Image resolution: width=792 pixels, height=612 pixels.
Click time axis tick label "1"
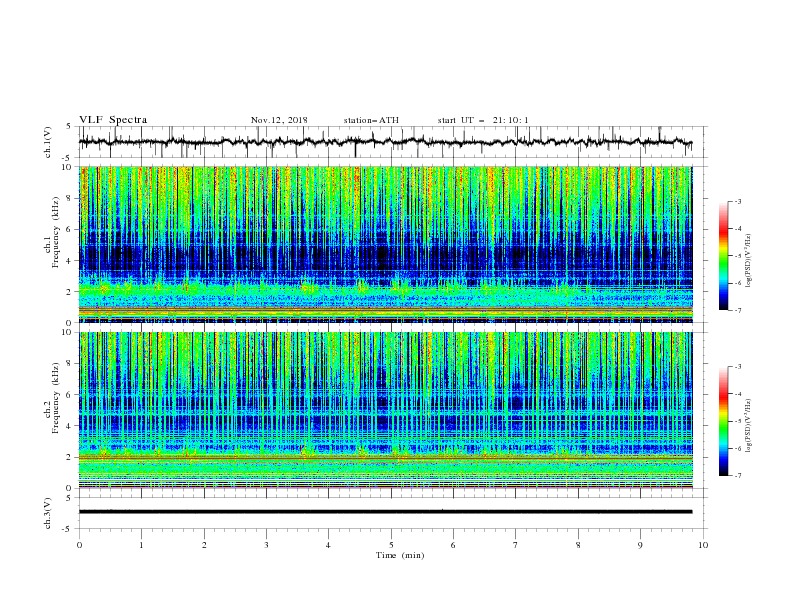tap(141, 545)
